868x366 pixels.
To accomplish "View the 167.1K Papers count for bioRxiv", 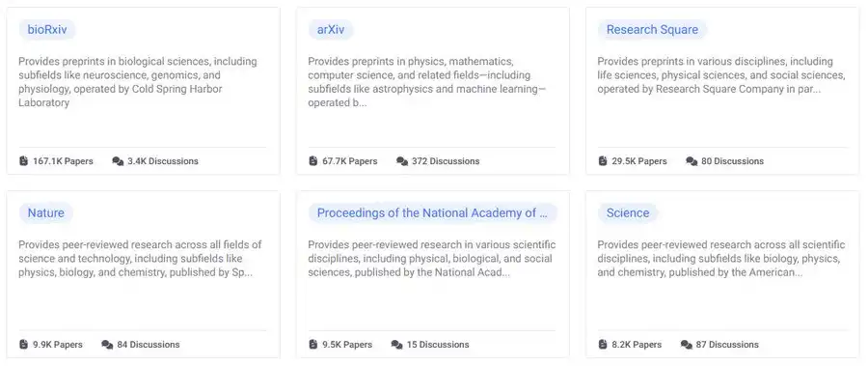I will (63, 161).
